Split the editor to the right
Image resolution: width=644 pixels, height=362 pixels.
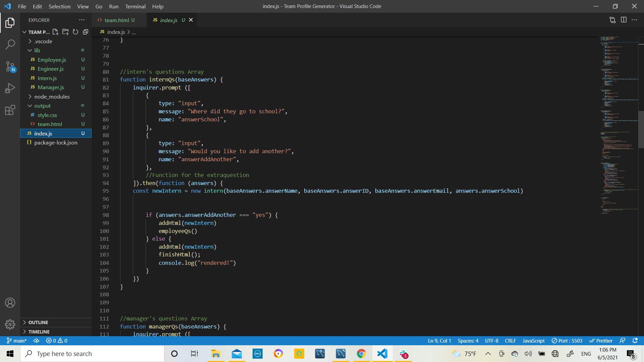tap(624, 20)
